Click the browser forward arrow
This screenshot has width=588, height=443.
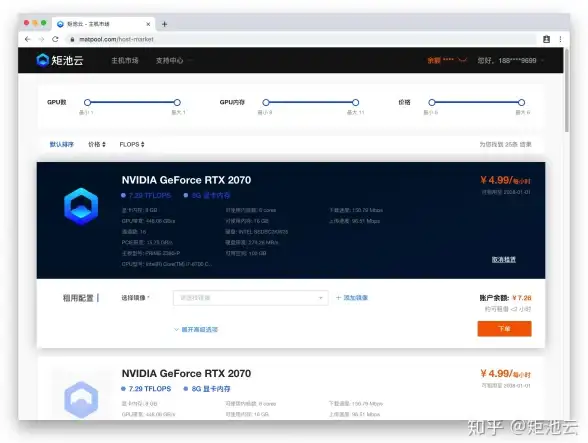click(x=41, y=39)
